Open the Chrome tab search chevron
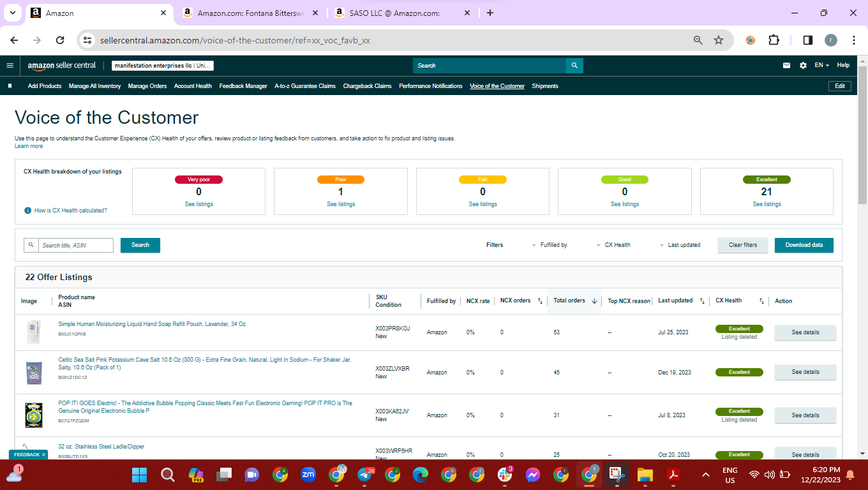 click(12, 13)
